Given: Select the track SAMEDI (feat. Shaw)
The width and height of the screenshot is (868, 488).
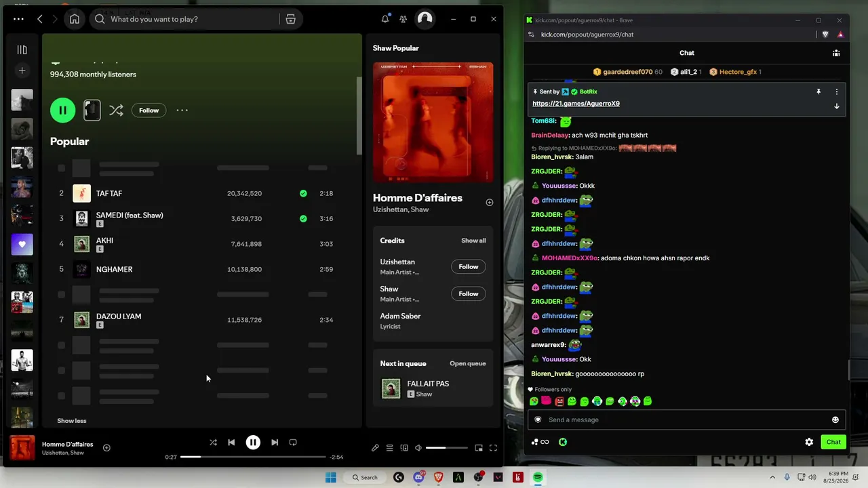Looking at the screenshot, I should pos(130,215).
